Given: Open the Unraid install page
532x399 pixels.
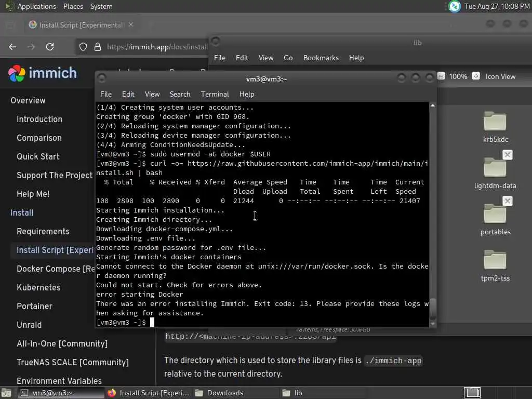Looking at the screenshot, I should pyautogui.click(x=29, y=325).
